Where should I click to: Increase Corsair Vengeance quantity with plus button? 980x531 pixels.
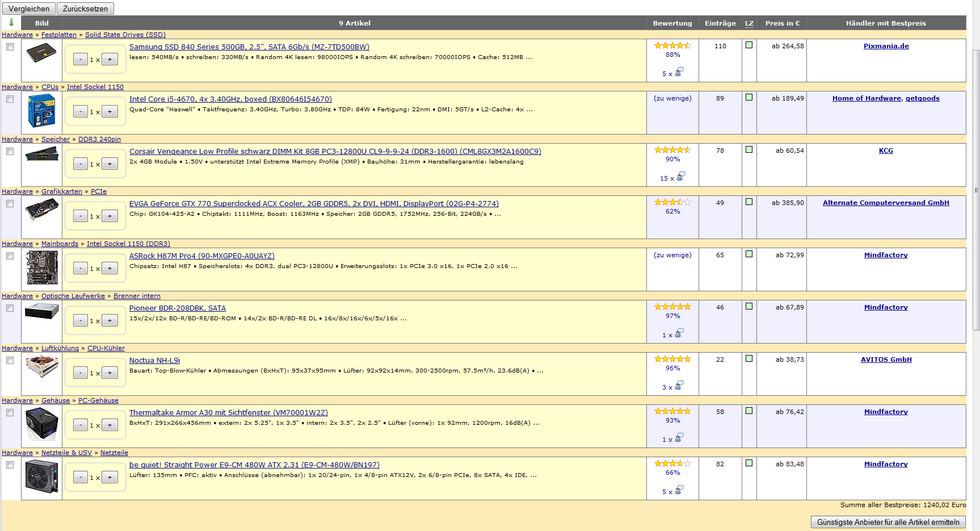point(110,164)
